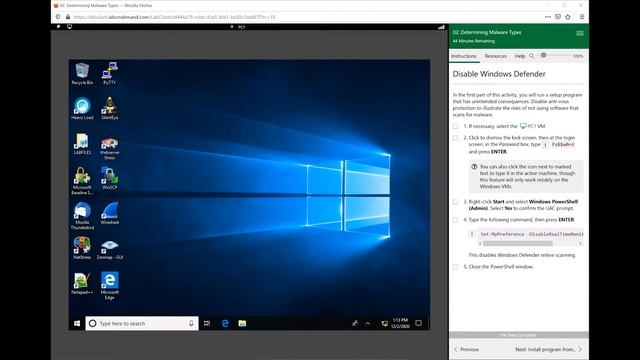Open the Action Center notification icon
Image resolution: width=640 pixels, height=360 pixels.
click(x=418, y=323)
